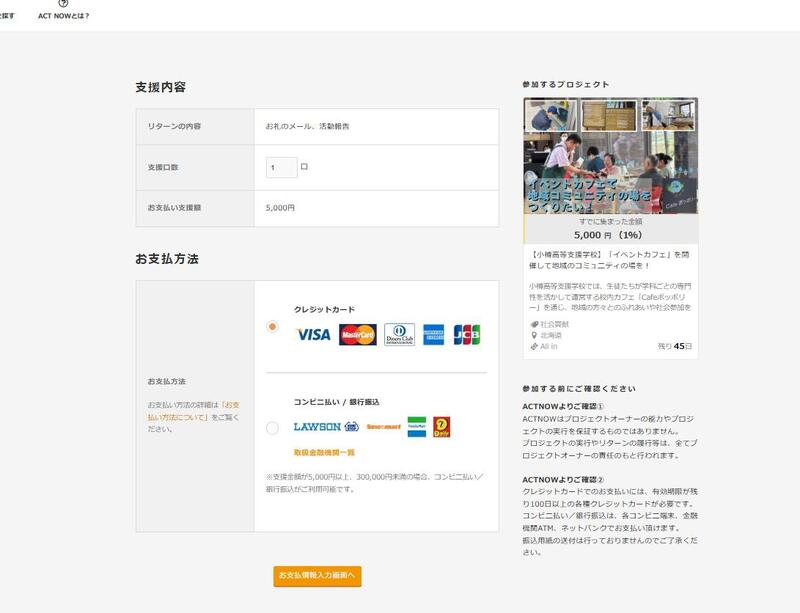Screen dimensions: 800x613
Task: Click the Diners Club logo
Action: (399, 334)
